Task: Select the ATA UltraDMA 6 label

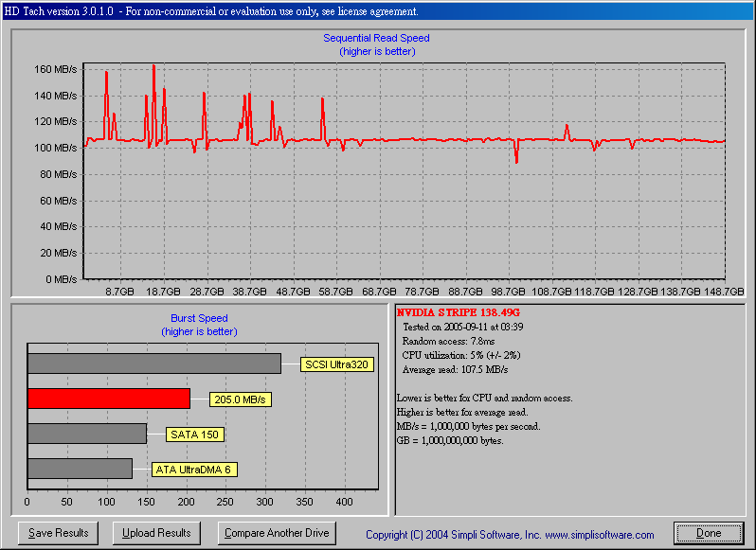Action: tap(193, 469)
